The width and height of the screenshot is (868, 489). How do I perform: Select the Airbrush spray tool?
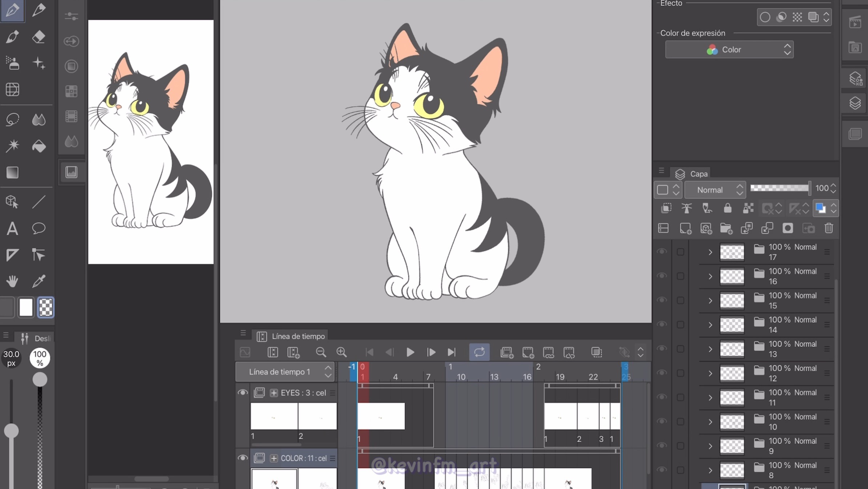pyautogui.click(x=12, y=63)
